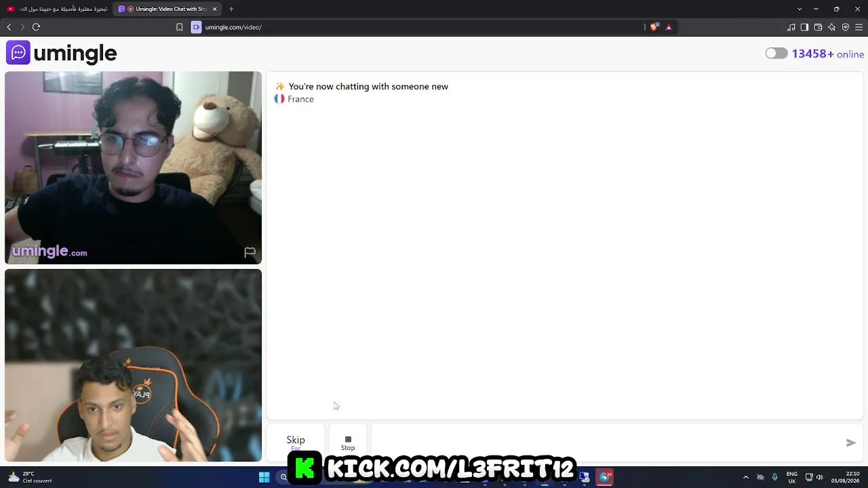Send the chat message with the arrow icon
This screenshot has width=868, height=488.
pyautogui.click(x=851, y=443)
